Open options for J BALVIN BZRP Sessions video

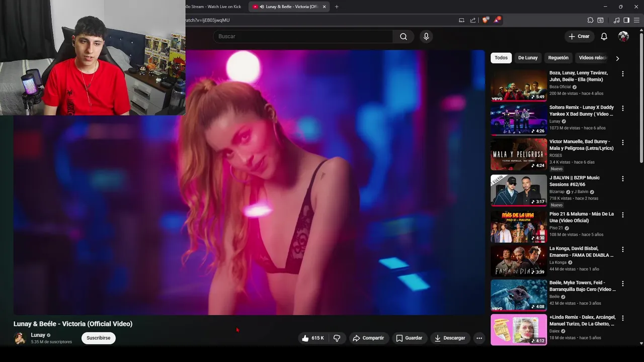click(x=623, y=178)
